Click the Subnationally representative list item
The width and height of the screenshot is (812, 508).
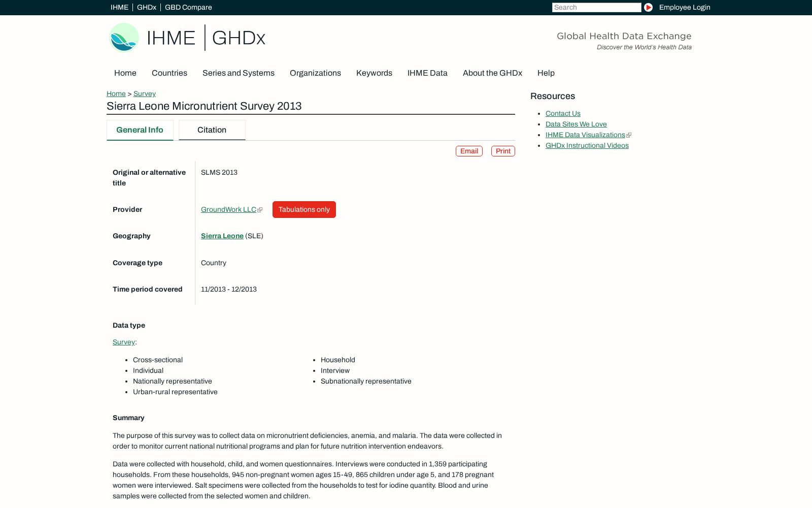[x=366, y=381]
